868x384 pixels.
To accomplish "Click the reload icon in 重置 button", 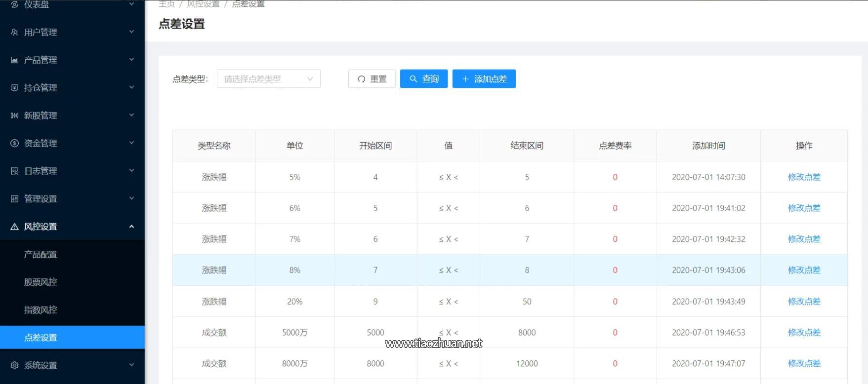I will coord(362,79).
